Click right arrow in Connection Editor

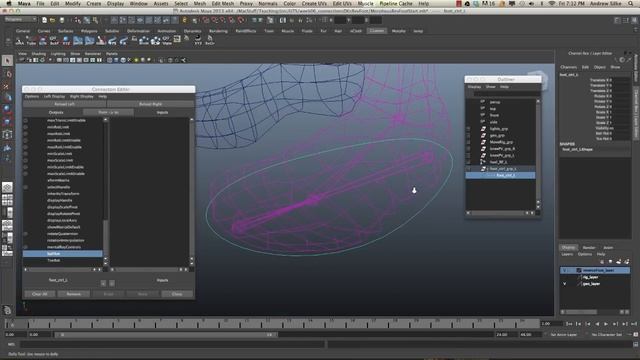(112, 283)
